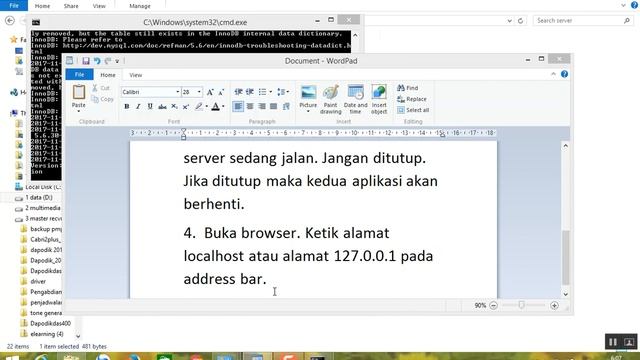Select '1 data (D:)' drive in Explorer
This screenshot has height=360, width=640.
39,198
